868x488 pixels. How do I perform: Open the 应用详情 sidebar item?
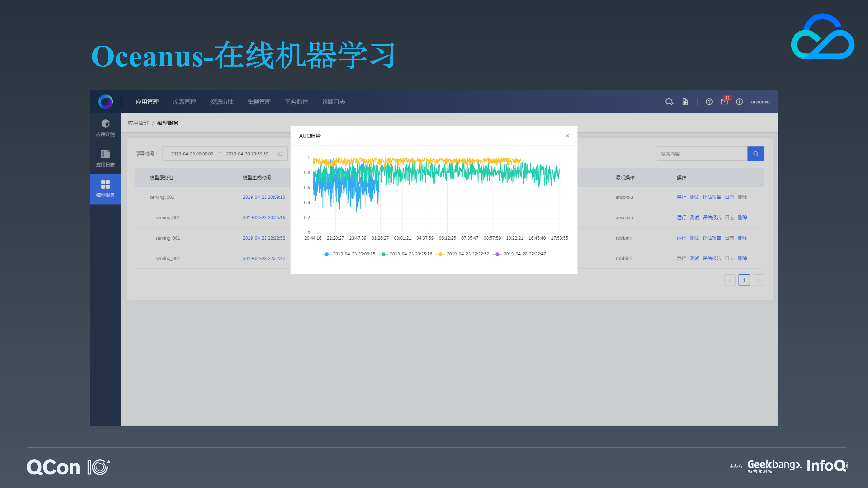tap(105, 128)
